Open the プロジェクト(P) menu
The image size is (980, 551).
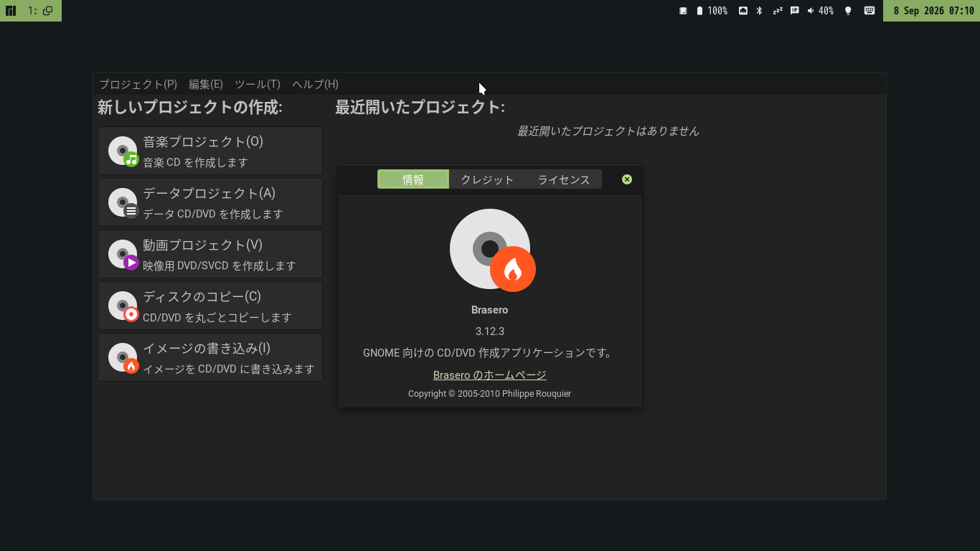(138, 84)
